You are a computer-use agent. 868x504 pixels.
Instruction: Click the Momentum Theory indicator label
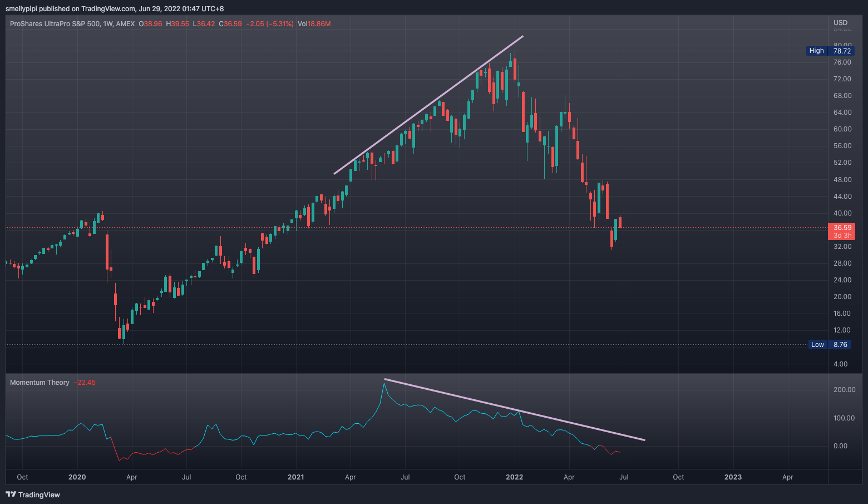(40, 383)
